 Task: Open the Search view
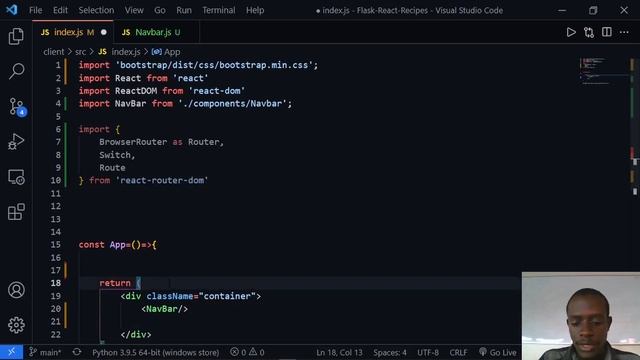pos(16,71)
